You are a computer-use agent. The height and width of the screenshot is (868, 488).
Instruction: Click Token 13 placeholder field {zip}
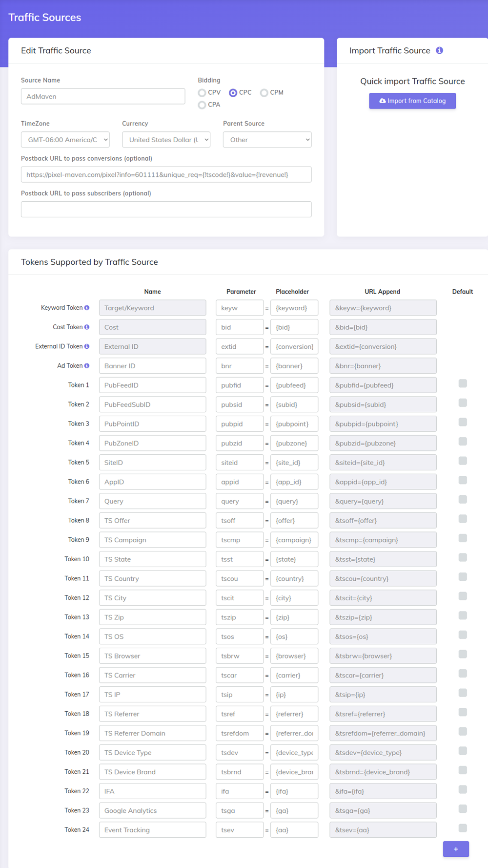(x=294, y=617)
